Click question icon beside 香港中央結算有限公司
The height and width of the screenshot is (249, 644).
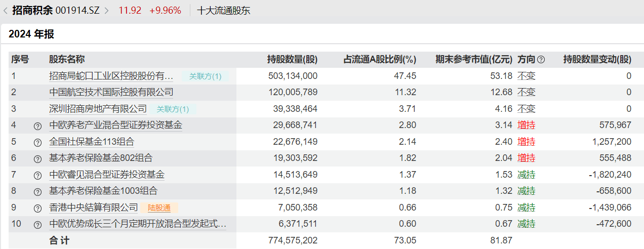point(37,209)
